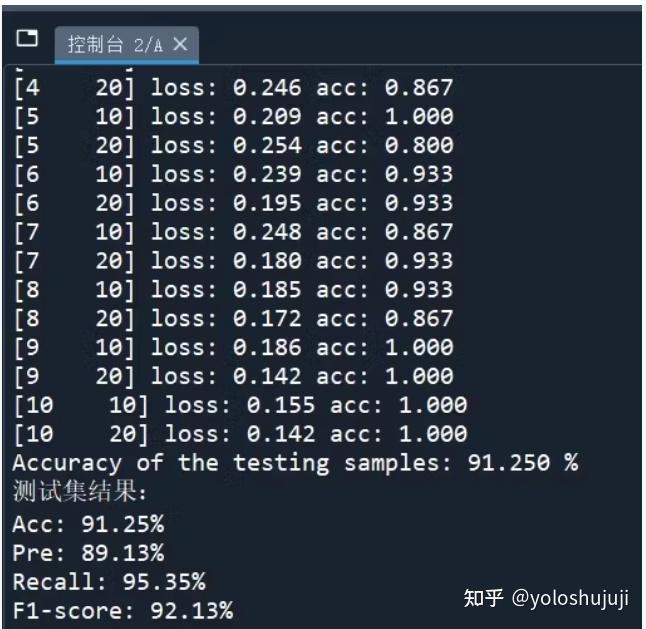Click the loss 0.186 output line
This screenshot has height=629, width=646.
pos(233,349)
